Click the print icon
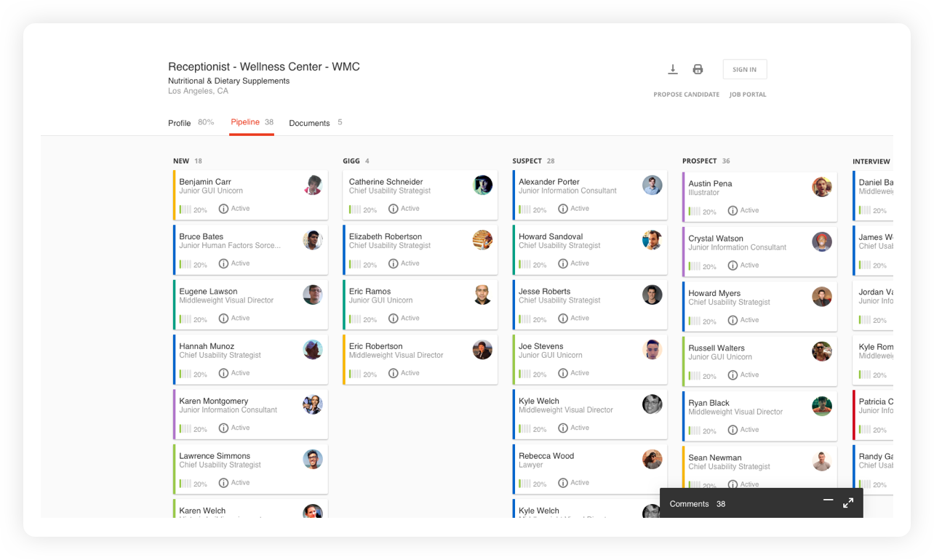The width and height of the screenshot is (934, 560). click(698, 69)
